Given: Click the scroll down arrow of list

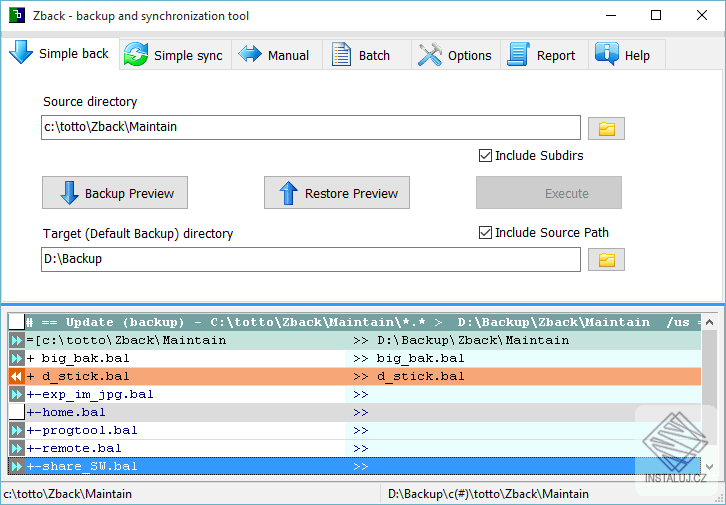Looking at the screenshot, I should (x=709, y=466).
